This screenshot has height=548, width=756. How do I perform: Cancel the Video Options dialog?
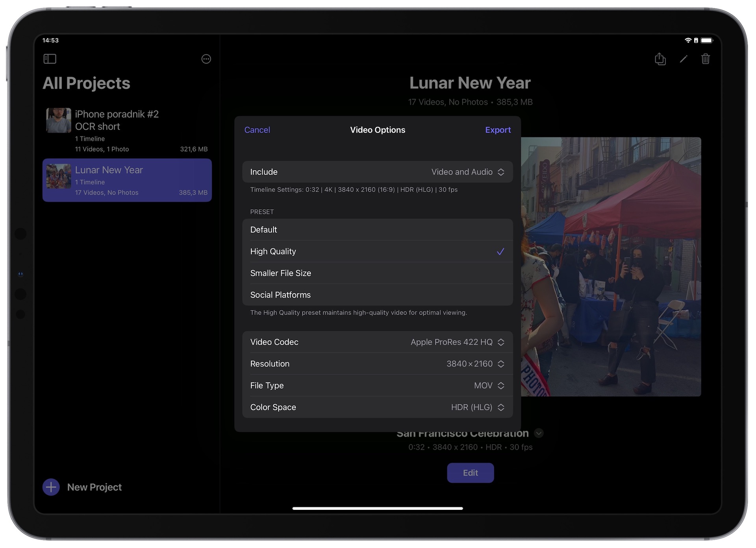tap(257, 130)
